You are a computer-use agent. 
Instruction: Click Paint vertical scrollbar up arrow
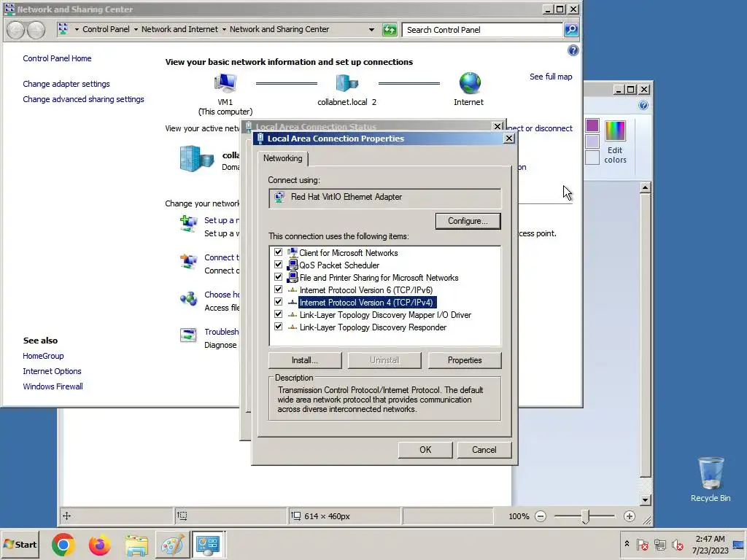[646, 187]
